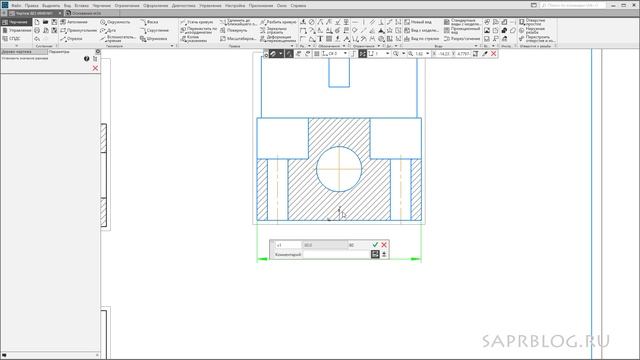Viewport: 640px width, 360px height.
Task: Click the Комментарий input field
Action: point(336,254)
